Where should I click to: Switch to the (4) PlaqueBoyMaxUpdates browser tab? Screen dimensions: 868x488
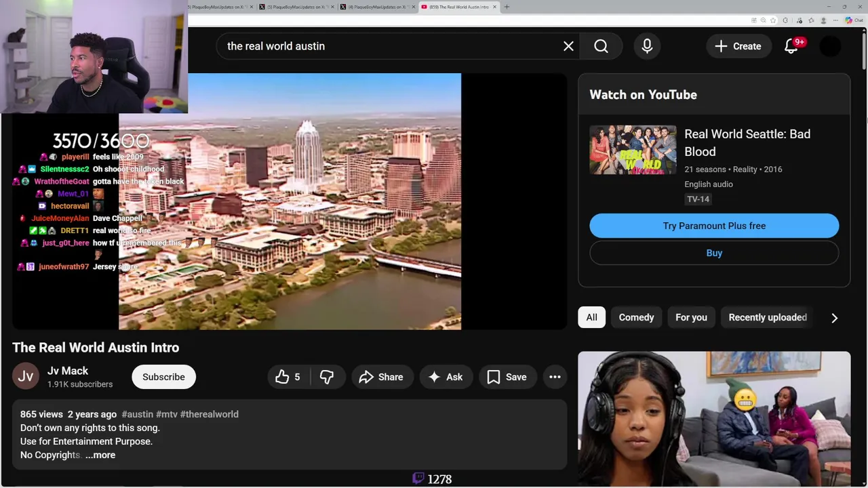[377, 7]
